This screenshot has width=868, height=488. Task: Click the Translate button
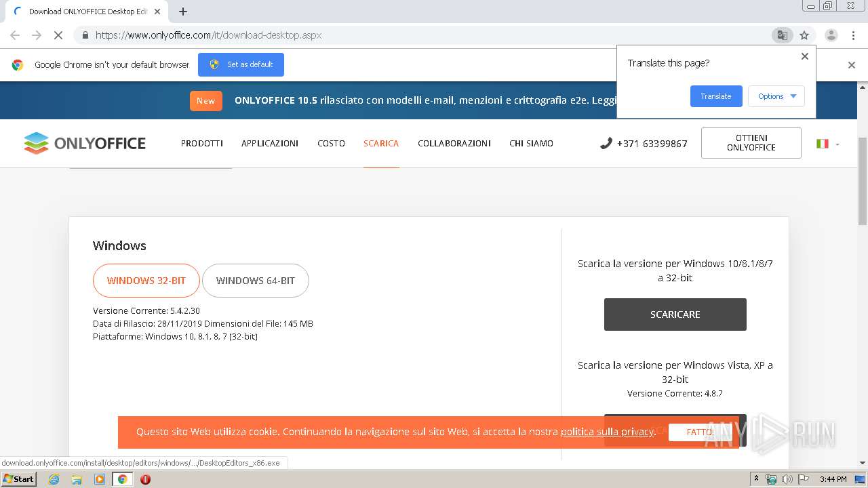pos(716,96)
